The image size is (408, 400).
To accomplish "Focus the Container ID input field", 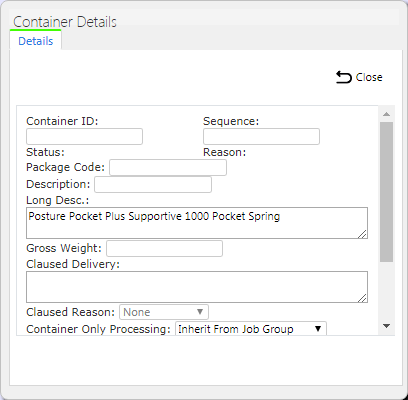I will pos(84,137).
